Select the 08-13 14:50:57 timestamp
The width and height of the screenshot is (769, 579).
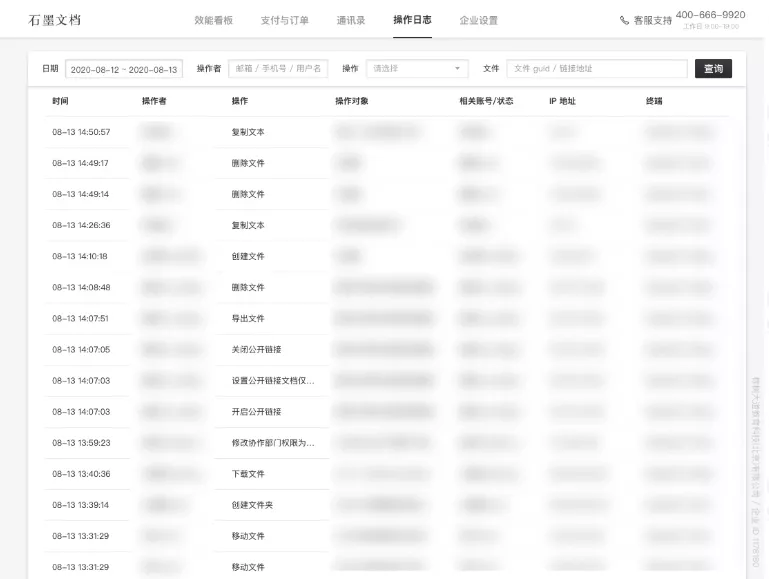tap(81, 132)
